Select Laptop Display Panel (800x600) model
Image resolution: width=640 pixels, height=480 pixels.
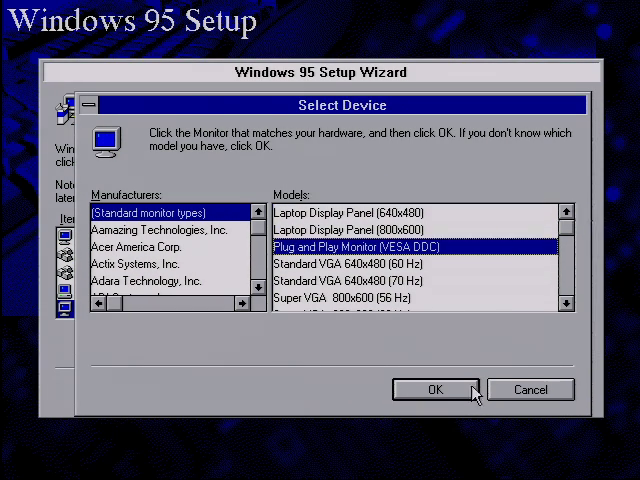[x=415, y=230]
